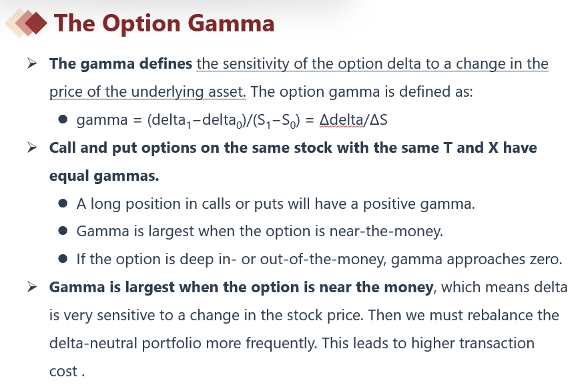This screenshot has width=588, height=391.
Task: Click the word "cost" on the last line
Action: [63, 372]
